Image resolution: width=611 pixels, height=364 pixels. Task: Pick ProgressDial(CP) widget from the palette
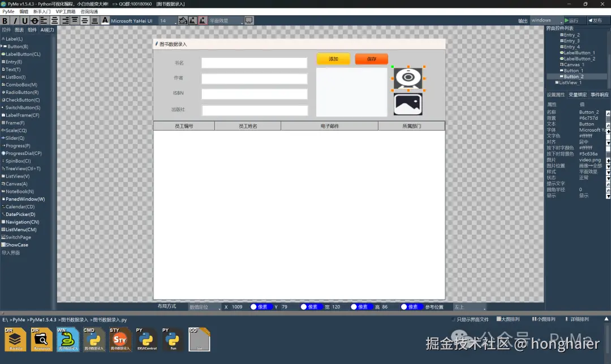click(x=23, y=153)
